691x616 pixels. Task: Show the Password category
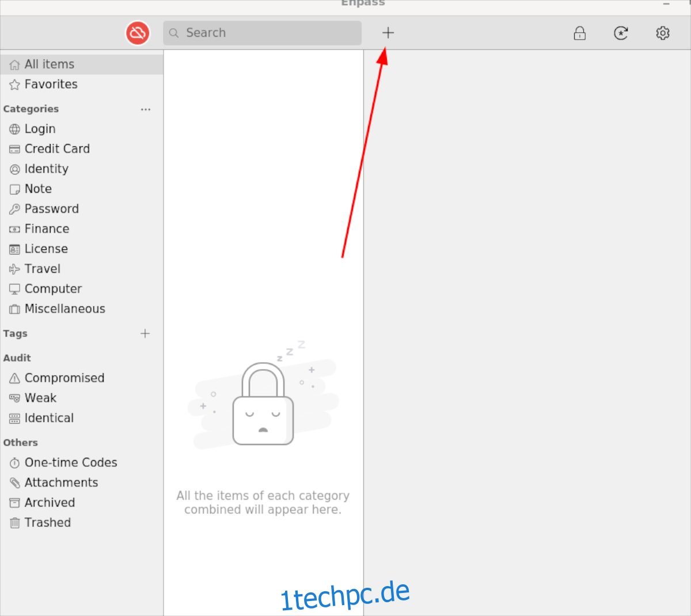click(82, 209)
